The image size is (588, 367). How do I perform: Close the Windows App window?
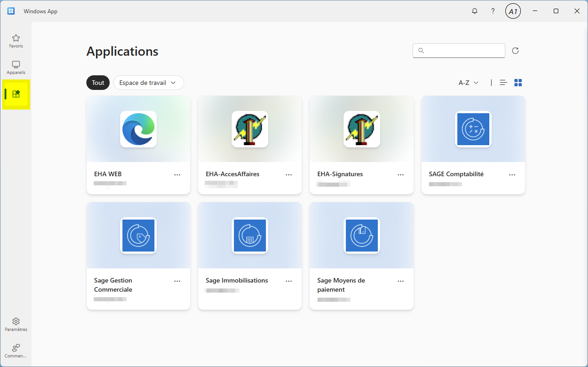(577, 11)
